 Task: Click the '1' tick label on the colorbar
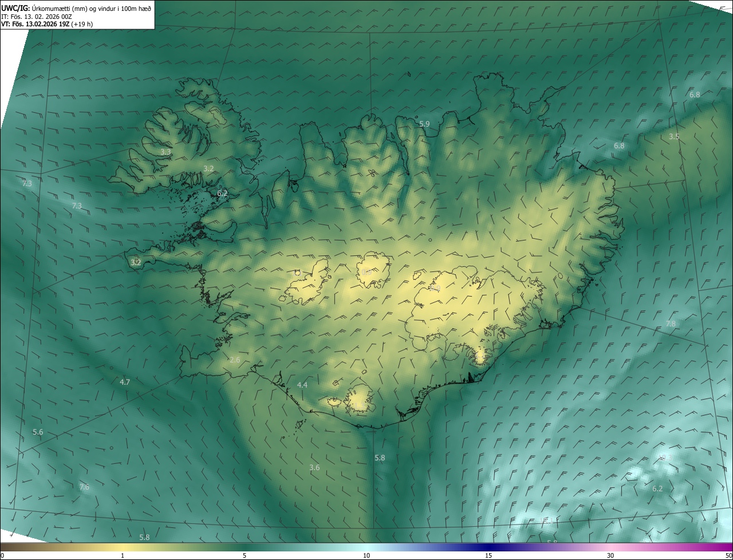click(123, 555)
